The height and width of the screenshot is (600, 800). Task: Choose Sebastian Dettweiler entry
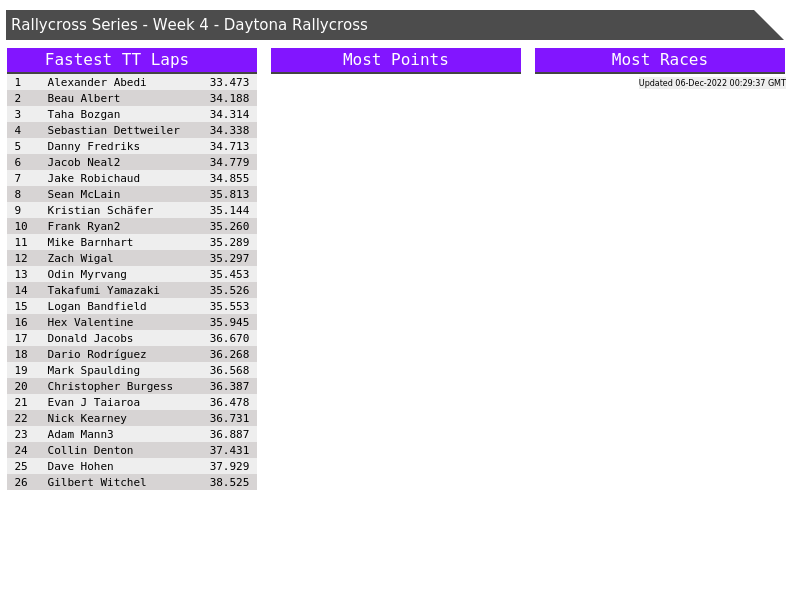113,130
